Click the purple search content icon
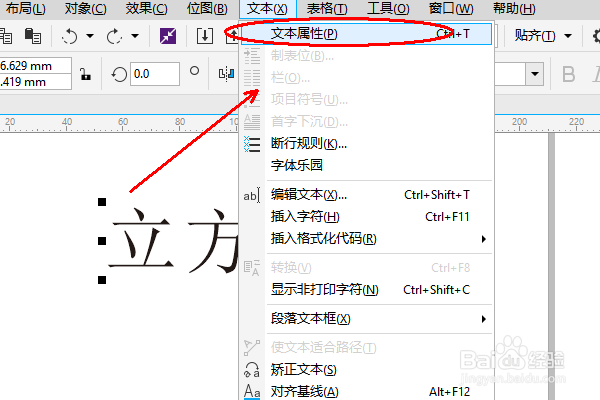Screen dimensions: 600x400 click(x=168, y=36)
